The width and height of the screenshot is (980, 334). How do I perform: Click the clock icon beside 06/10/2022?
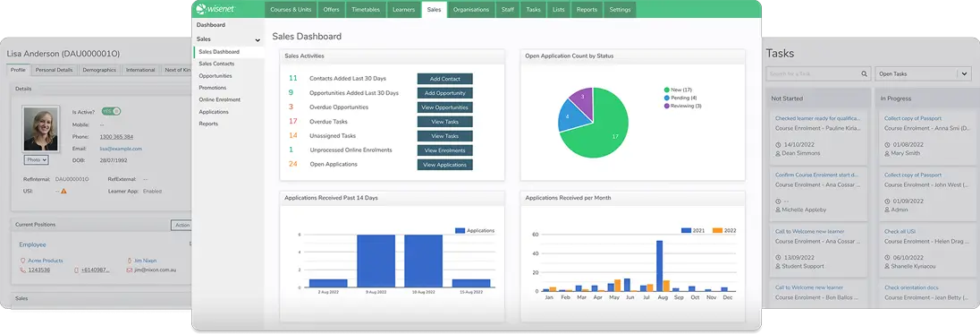pyautogui.click(x=888, y=258)
